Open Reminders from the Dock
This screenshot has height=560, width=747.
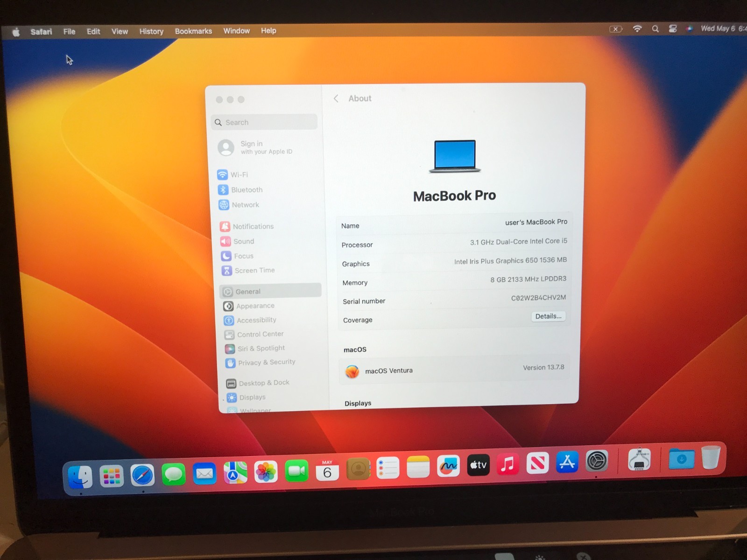(x=388, y=468)
